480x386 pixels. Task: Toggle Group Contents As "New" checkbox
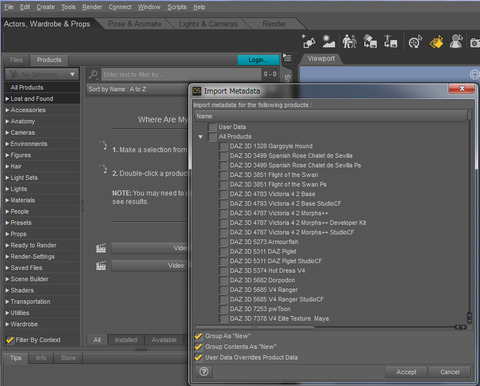[198, 347]
